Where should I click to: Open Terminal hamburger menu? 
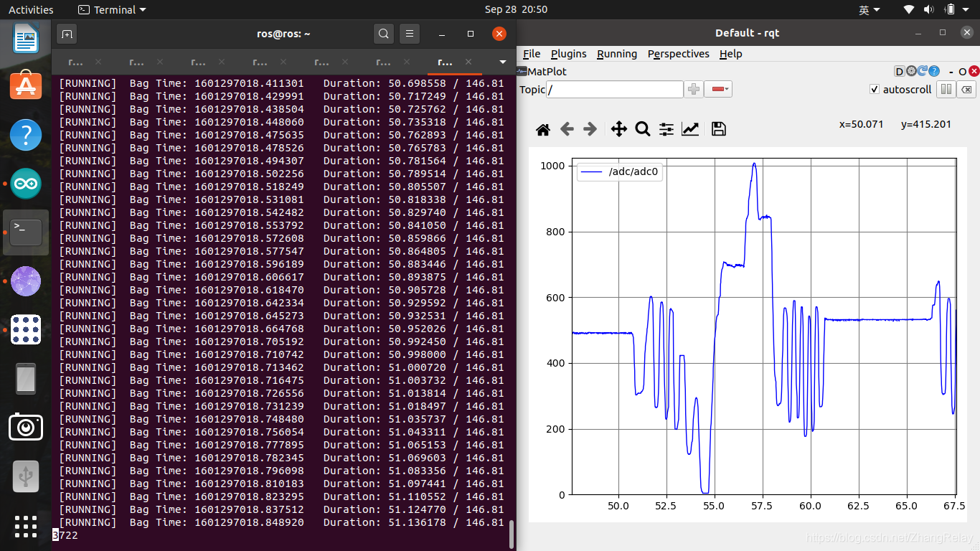409,34
